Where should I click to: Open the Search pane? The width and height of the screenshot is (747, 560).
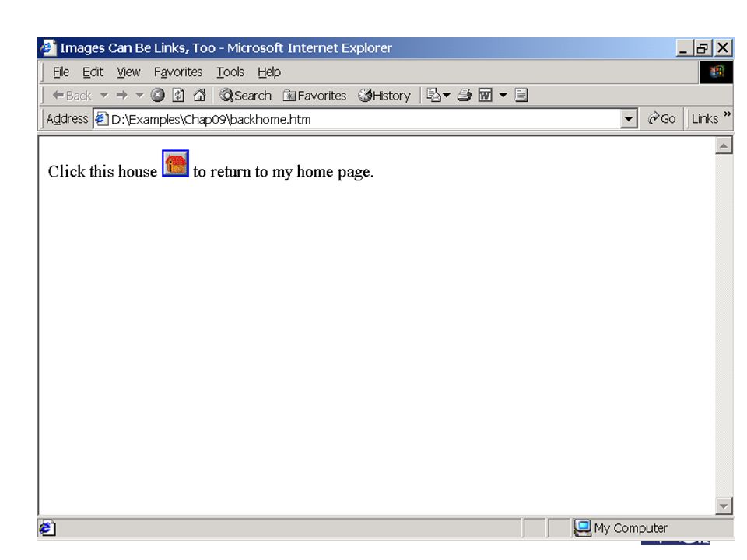(x=245, y=96)
